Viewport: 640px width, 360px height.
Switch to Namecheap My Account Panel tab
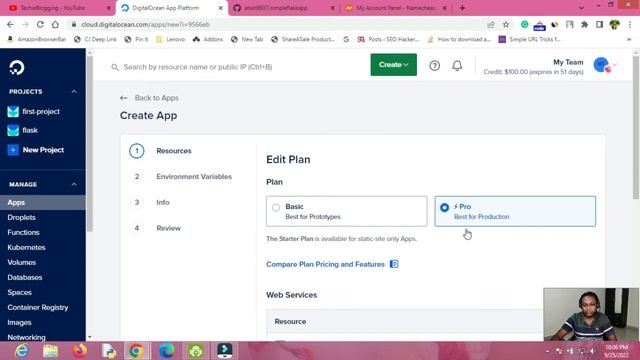(x=396, y=8)
